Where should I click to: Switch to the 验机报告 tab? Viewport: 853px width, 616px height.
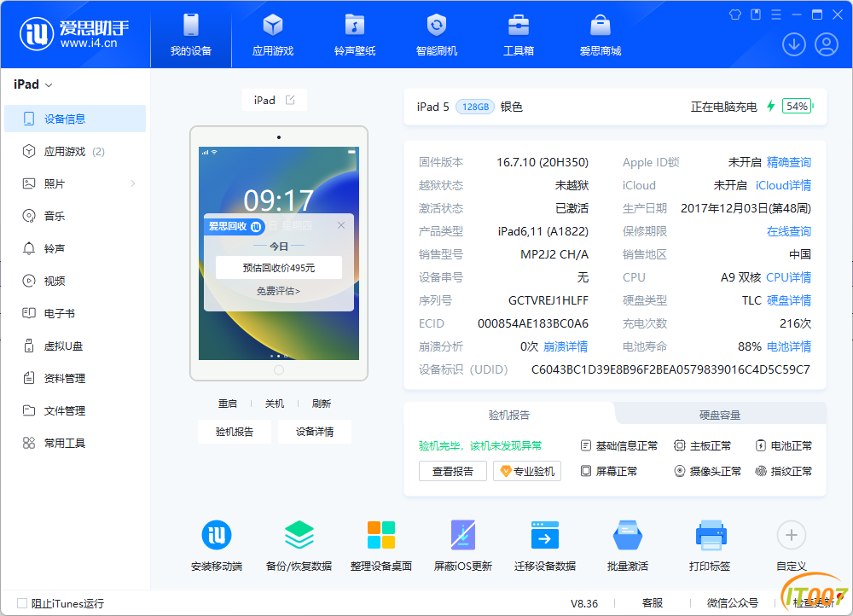pyautogui.click(x=509, y=416)
